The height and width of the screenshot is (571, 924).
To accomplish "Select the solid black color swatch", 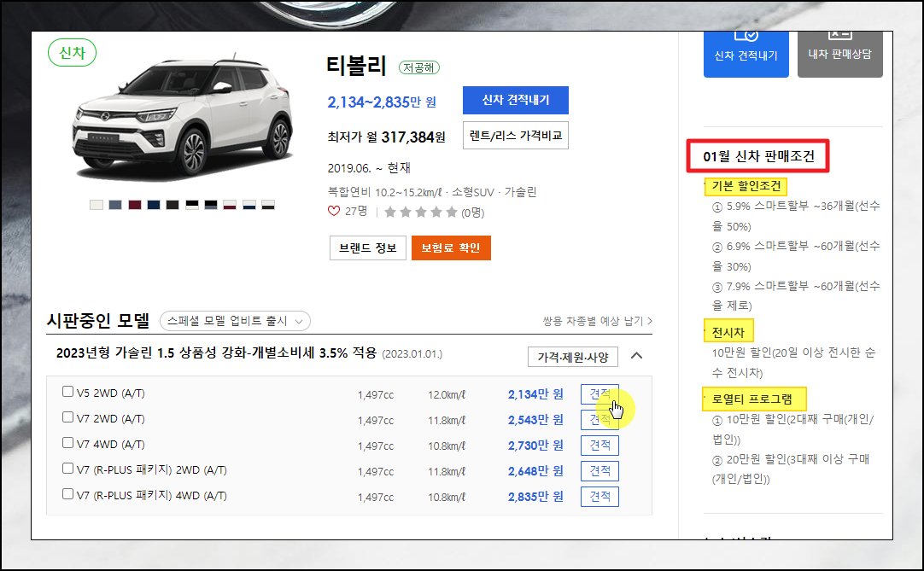I will coord(173,205).
